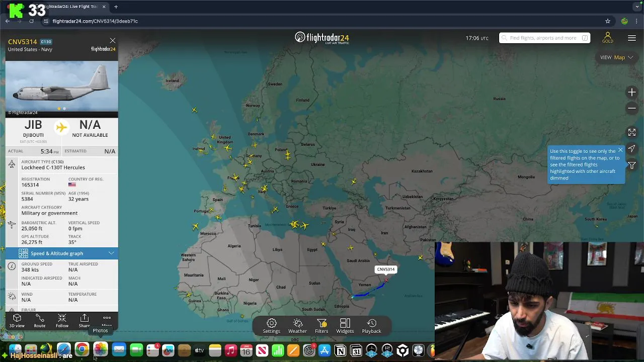644x362 pixels.
Task: Open Photos app from the Dock
Action: tap(100, 350)
